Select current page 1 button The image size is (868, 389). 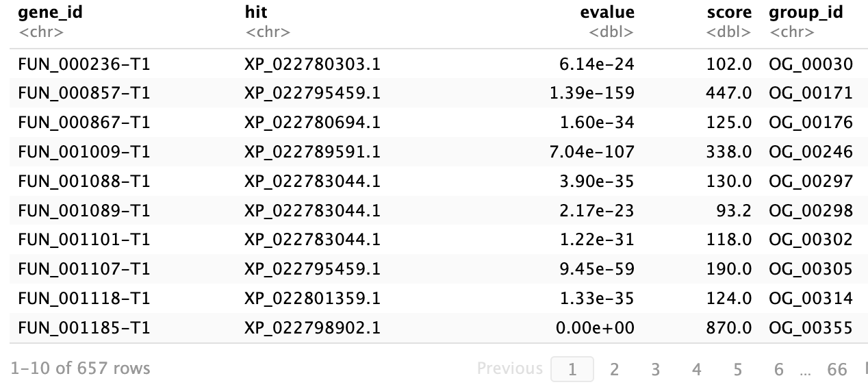tap(572, 369)
